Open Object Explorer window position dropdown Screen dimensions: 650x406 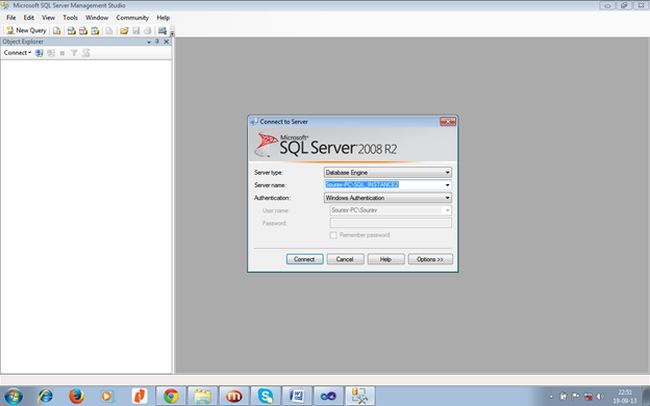click(x=149, y=42)
